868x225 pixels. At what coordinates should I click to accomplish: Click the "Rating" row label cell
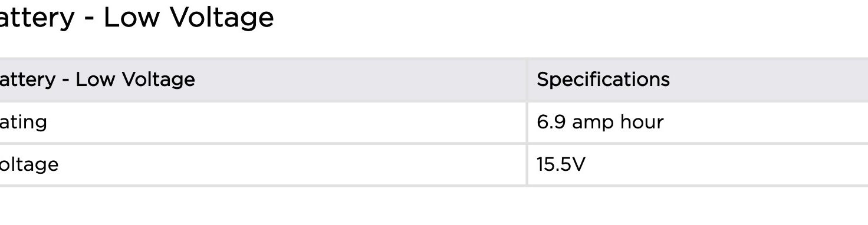[x=263, y=122]
